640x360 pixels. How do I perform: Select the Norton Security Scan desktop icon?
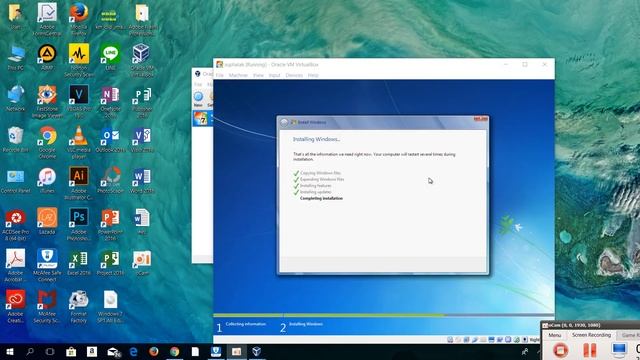click(78, 60)
